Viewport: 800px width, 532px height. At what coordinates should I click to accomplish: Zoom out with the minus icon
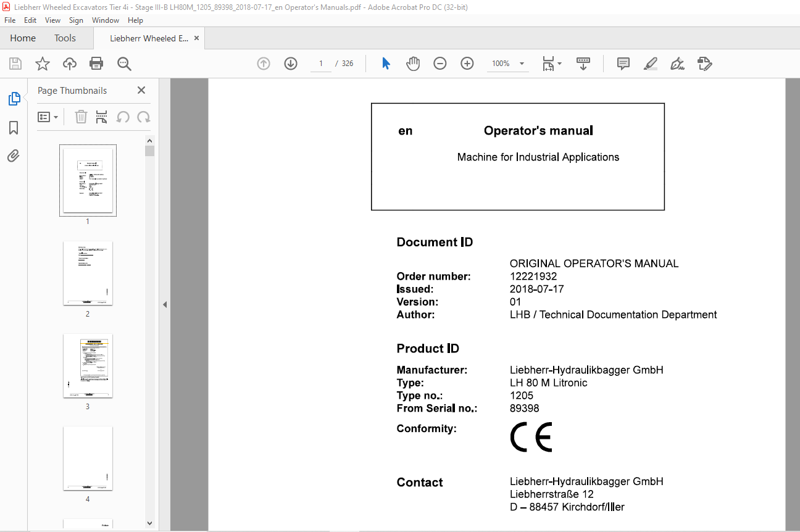click(x=440, y=64)
